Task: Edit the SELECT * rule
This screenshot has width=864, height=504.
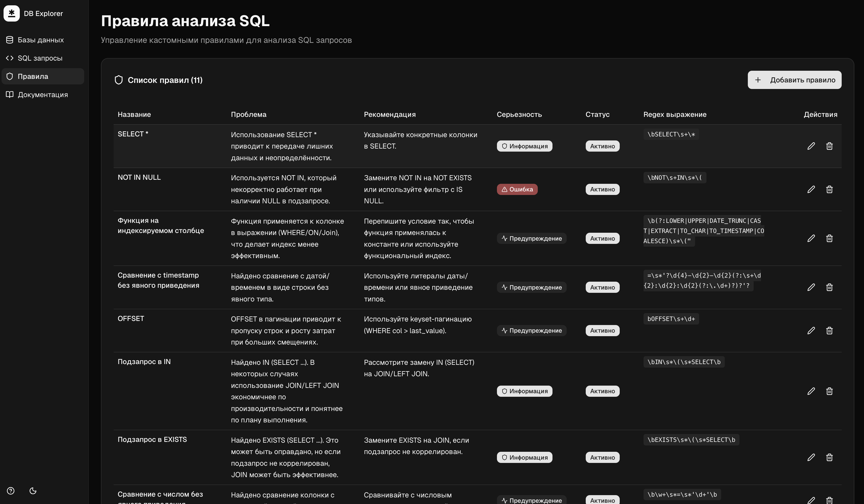Action: point(811,146)
